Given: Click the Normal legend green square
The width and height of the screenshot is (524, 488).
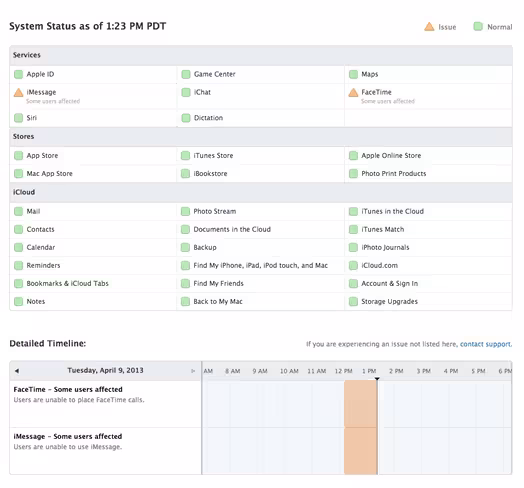Looking at the screenshot, I should pos(478,27).
